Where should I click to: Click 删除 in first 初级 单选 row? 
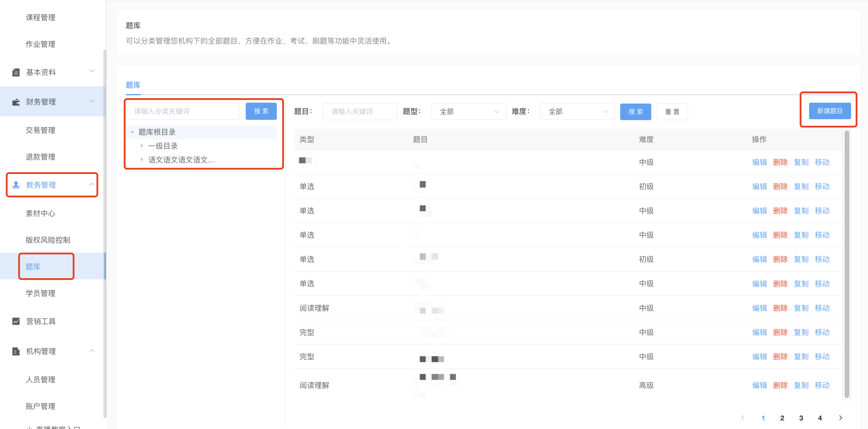click(x=780, y=187)
